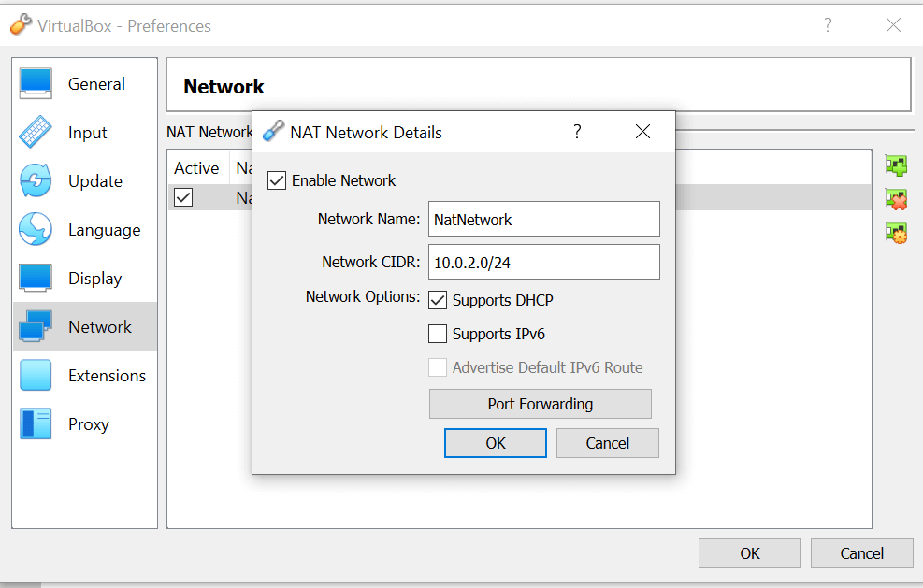
Task: Open Port Forwarding settings
Action: (x=540, y=404)
